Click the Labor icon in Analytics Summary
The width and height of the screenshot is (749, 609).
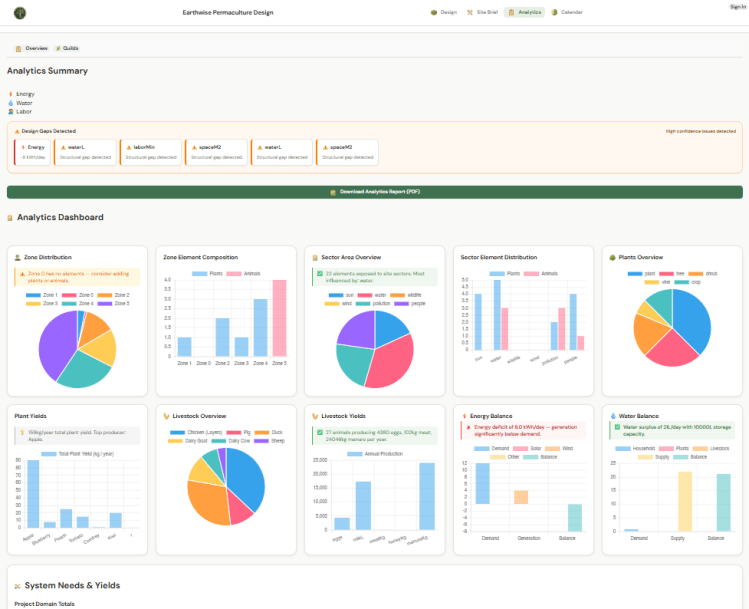10,112
